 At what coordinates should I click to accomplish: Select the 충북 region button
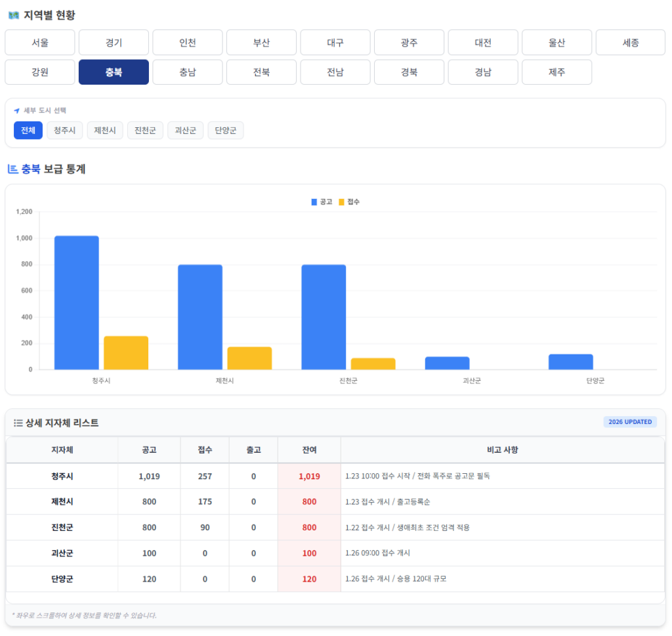(114, 72)
